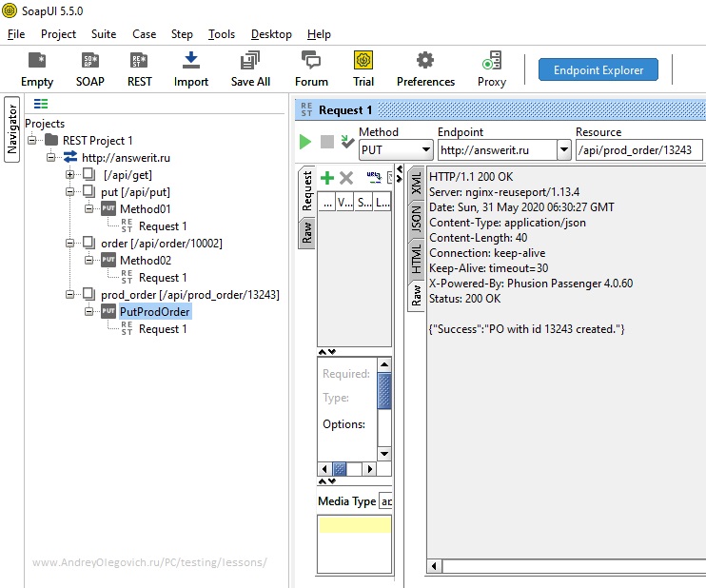
Task: Click the http://answerit.ru service arrows icon
Action: click(70, 157)
